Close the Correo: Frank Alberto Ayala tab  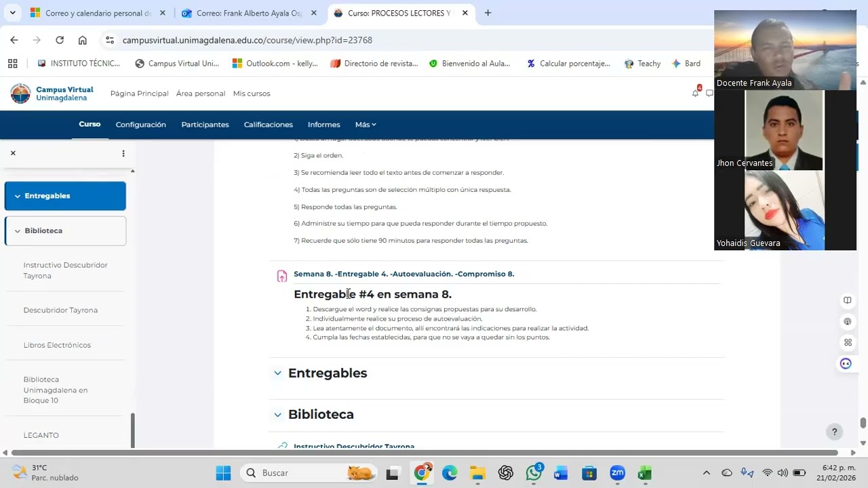314,13
